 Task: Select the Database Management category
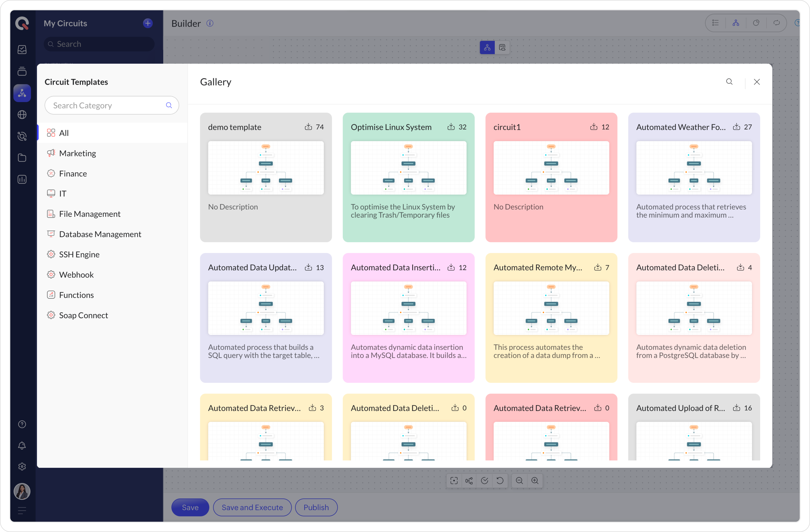pos(100,234)
